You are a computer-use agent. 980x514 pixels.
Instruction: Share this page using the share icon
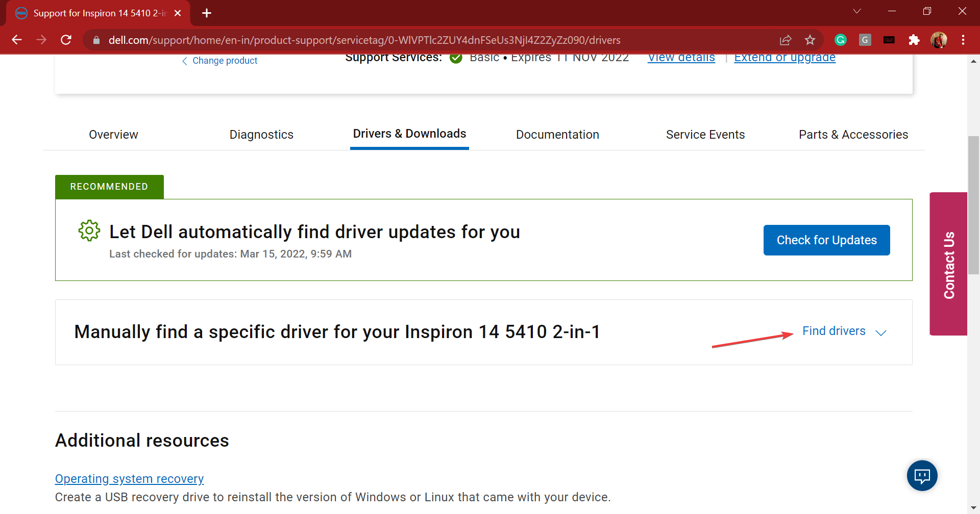tap(786, 40)
